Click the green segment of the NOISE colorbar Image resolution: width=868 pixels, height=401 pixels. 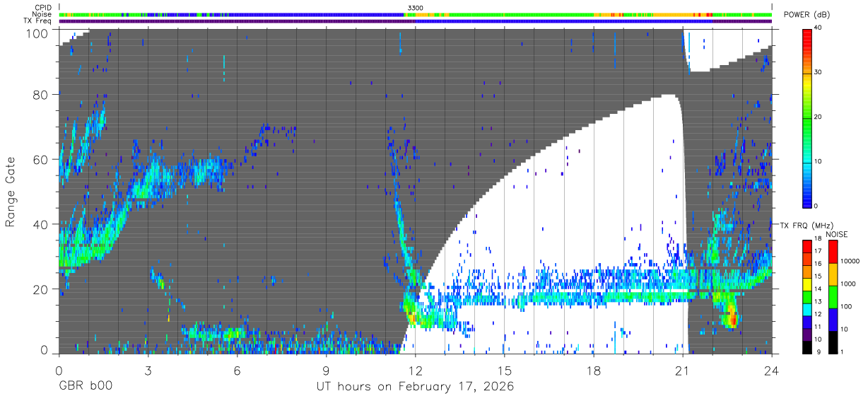click(x=832, y=296)
